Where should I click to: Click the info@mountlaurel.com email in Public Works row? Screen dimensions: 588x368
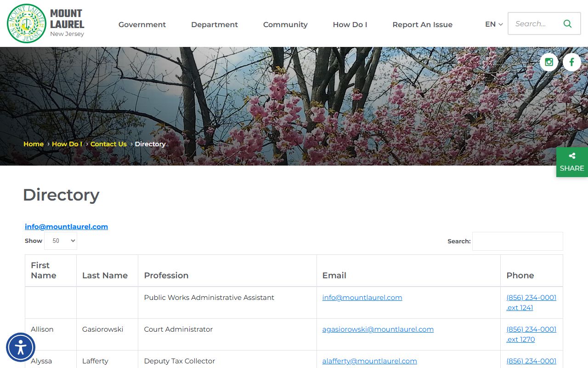coord(362,298)
